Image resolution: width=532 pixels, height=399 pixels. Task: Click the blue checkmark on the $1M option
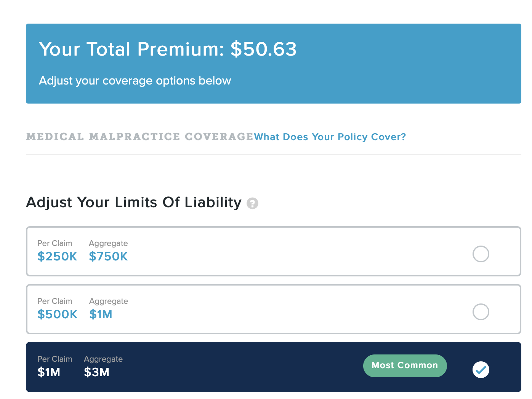(481, 370)
